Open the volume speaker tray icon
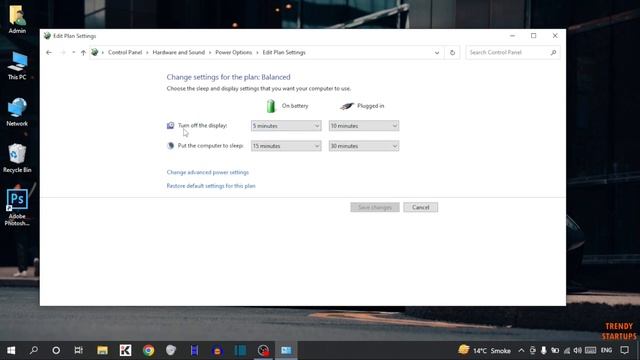Viewport: 640px width, 360px height. (577, 350)
